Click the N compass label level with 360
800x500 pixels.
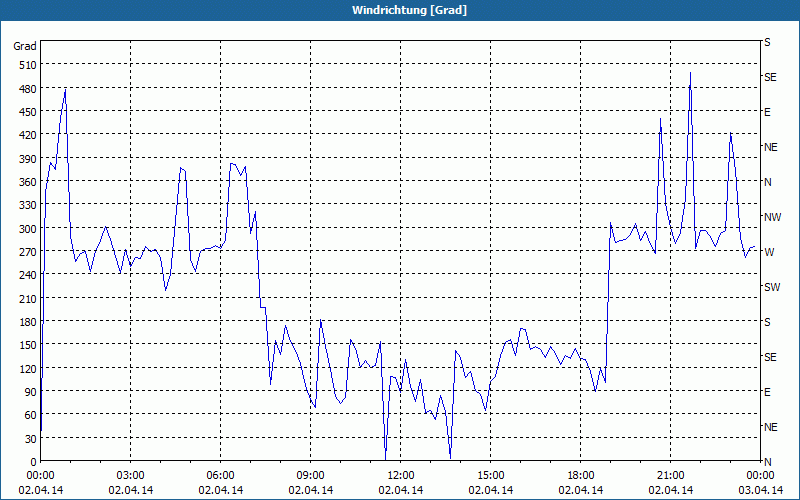coord(768,182)
